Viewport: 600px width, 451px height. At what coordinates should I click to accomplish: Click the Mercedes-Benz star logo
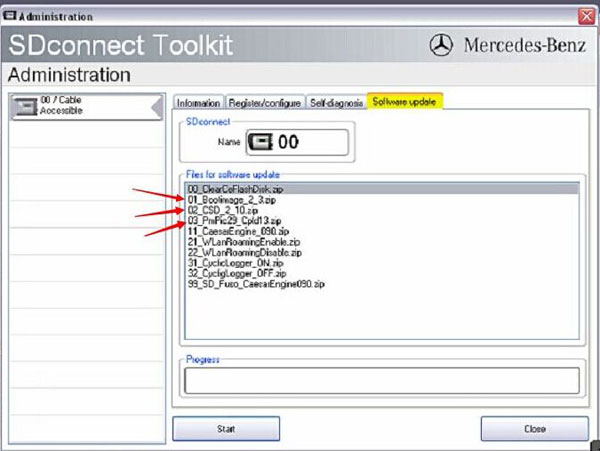[x=441, y=45]
